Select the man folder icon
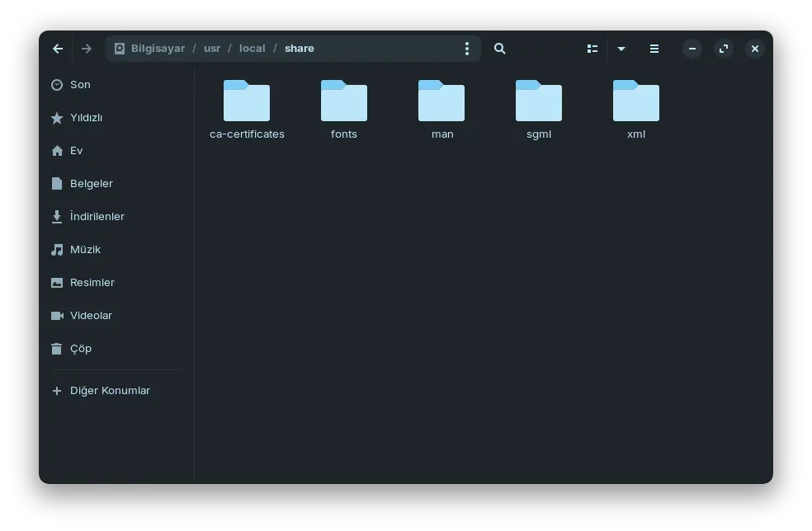 click(x=441, y=101)
